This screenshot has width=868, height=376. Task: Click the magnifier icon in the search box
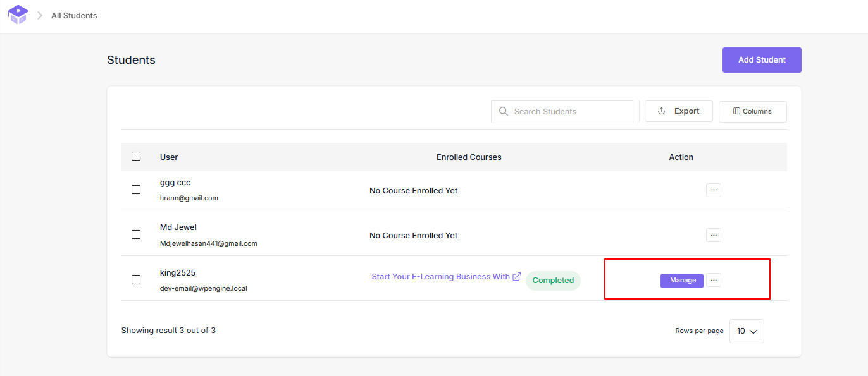(x=504, y=111)
